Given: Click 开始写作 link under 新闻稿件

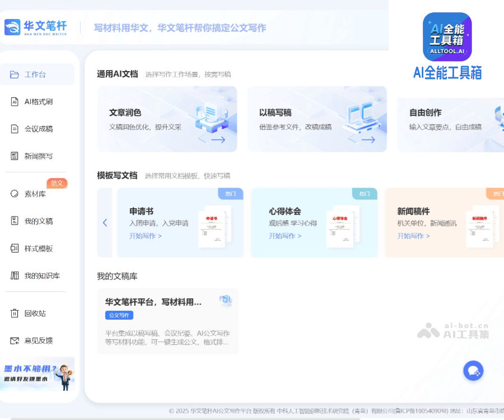Looking at the screenshot, I should [x=413, y=236].
